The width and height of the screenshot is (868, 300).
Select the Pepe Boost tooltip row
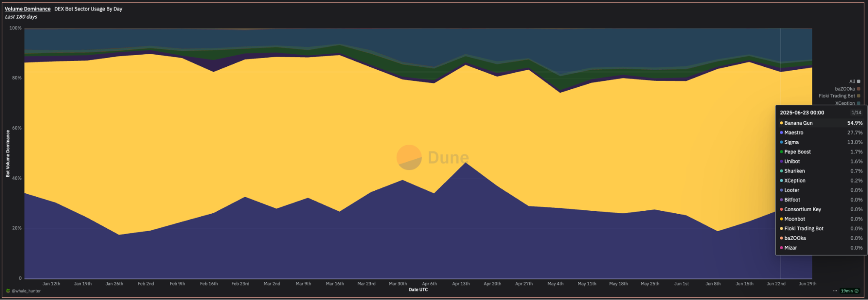coord(821,152)
